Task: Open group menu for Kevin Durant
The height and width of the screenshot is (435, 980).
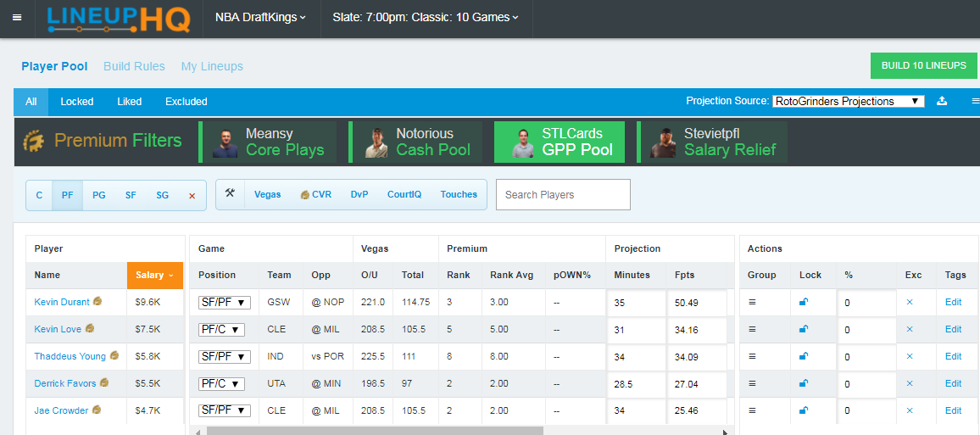Action: 753,302
